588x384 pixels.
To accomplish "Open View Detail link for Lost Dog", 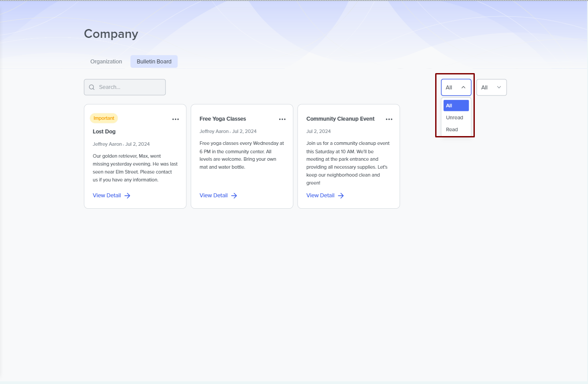I will click(x=107, y=196).
